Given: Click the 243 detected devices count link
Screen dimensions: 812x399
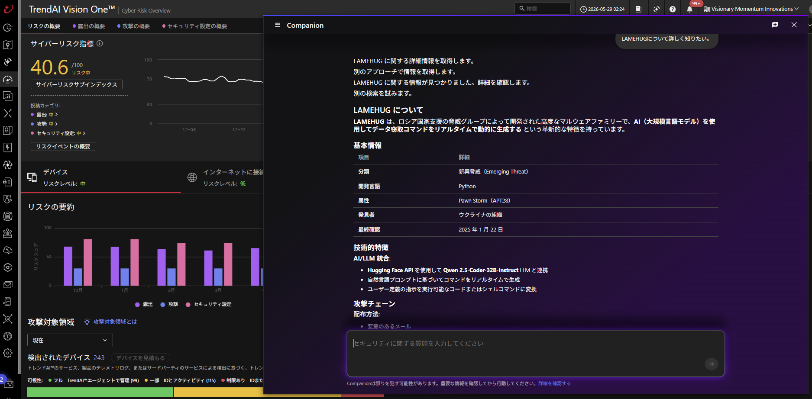Looking at the screenshot, I should point(99,358).
